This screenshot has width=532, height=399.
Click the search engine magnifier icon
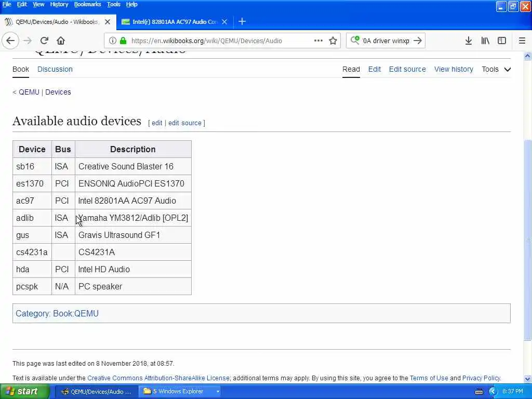coord(355,41)
